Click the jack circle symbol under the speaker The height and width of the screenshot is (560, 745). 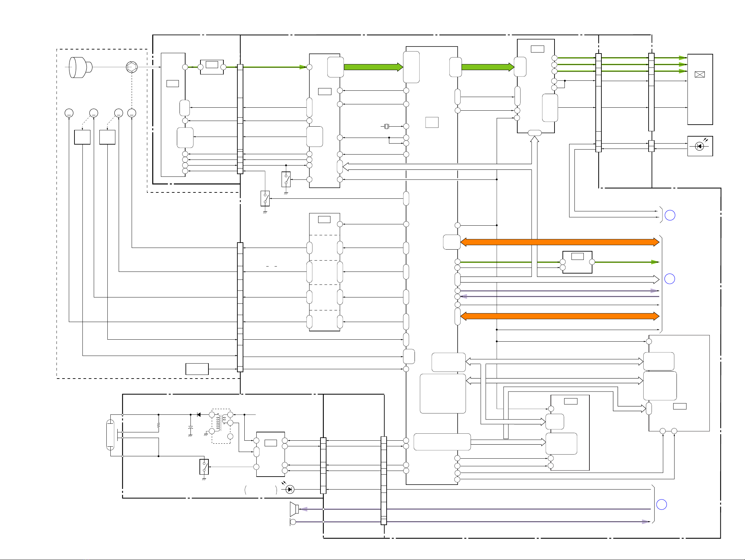point(293,522)
